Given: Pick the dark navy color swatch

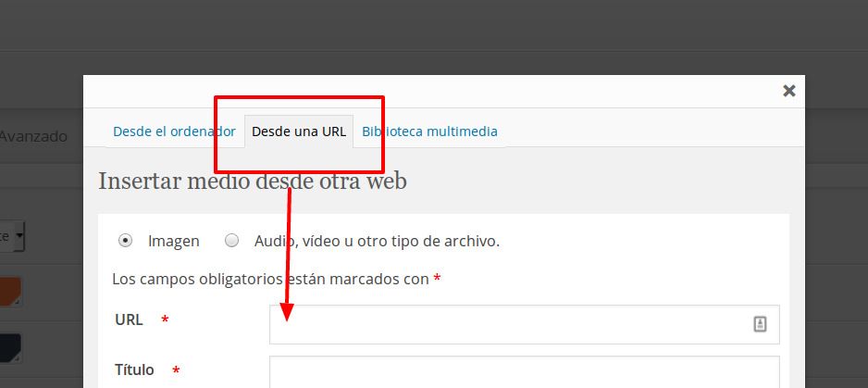Looking at the screenshot, I should [10, 348].
